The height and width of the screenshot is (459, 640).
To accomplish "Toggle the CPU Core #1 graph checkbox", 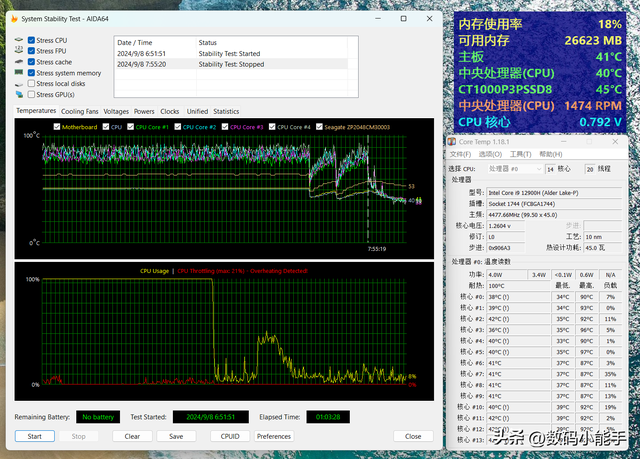I will coord(130,126).
